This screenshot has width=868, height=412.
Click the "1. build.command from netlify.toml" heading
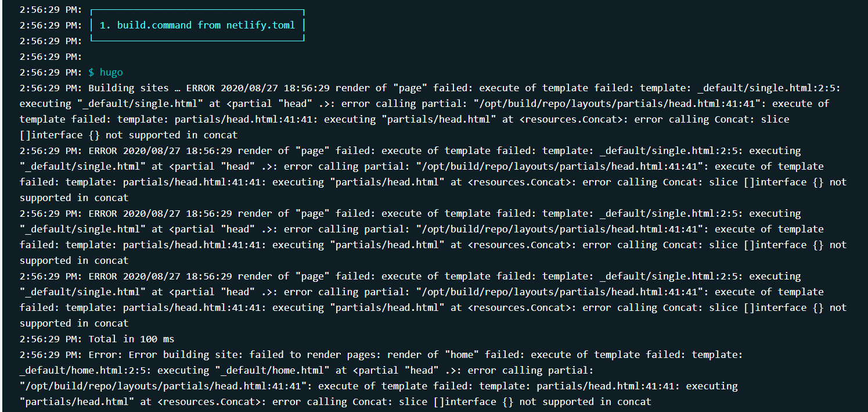pyautogui.click(x=197, y=25)
